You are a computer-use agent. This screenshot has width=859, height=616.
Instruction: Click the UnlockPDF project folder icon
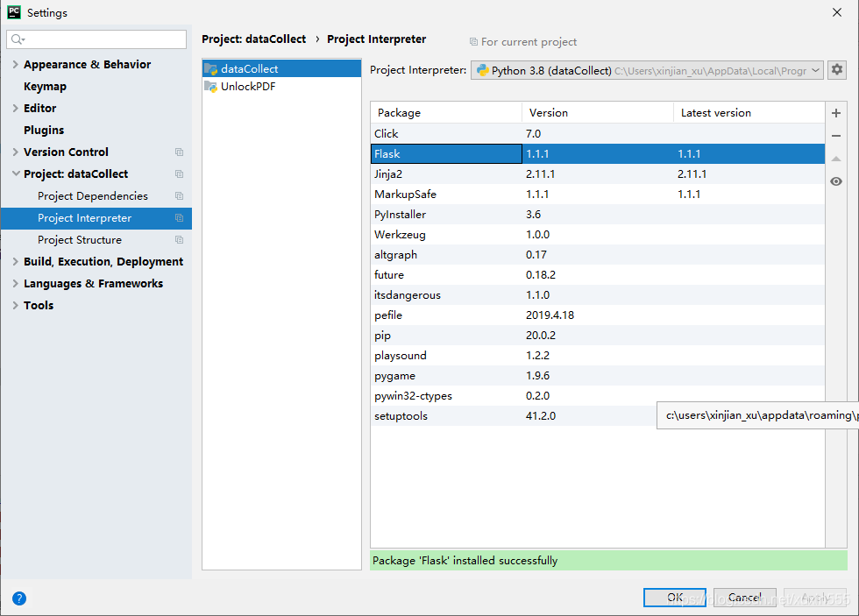(211, 87)
